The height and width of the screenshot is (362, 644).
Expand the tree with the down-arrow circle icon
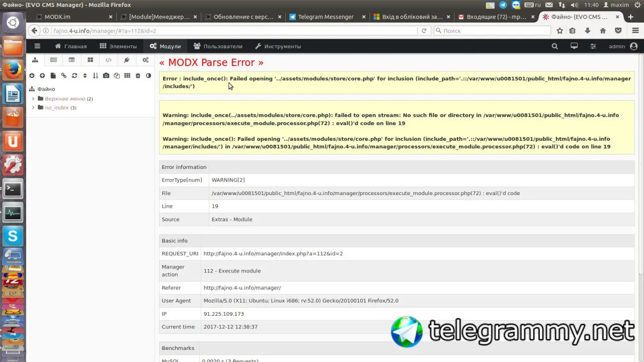pyautogui.click(x=32, y=76)
